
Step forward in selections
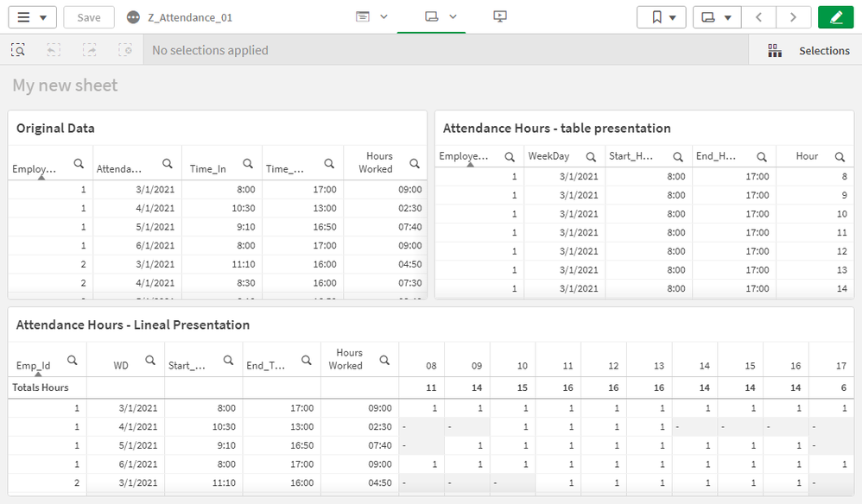[x=90, y=50]
